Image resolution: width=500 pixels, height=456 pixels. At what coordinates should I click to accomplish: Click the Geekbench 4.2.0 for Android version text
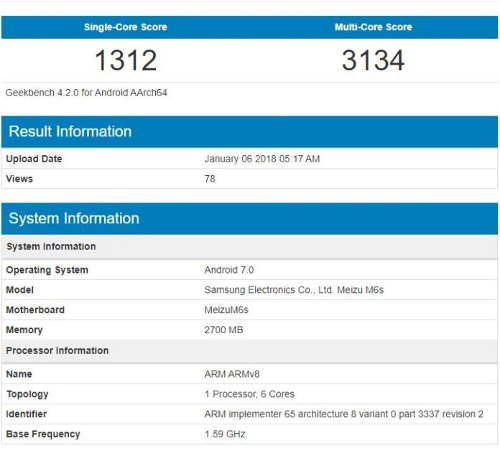click(x=86, y=93)
